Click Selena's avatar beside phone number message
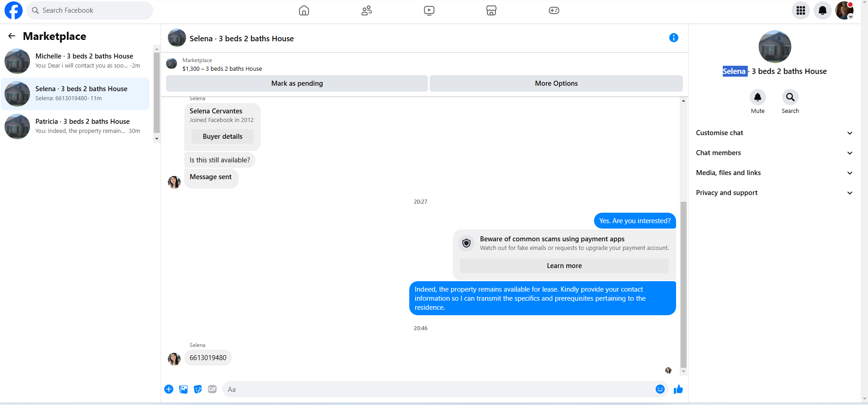 click(x=174, y=359)
